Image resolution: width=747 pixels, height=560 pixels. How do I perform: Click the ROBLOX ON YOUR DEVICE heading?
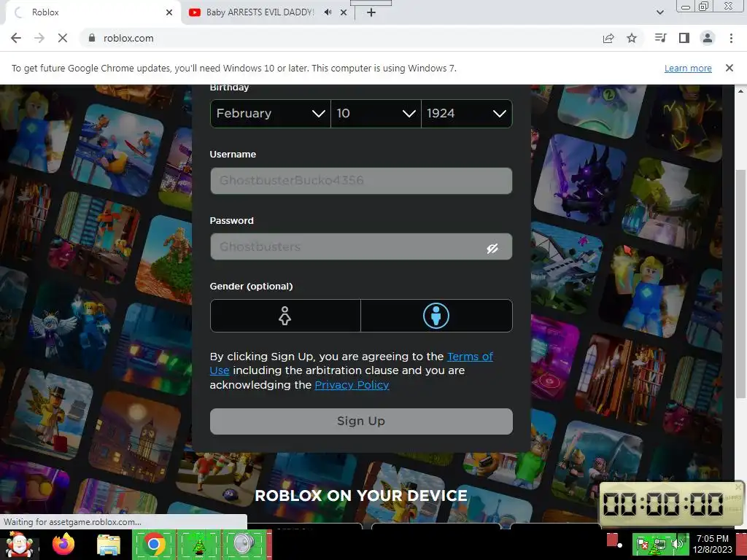pos(361,496)
